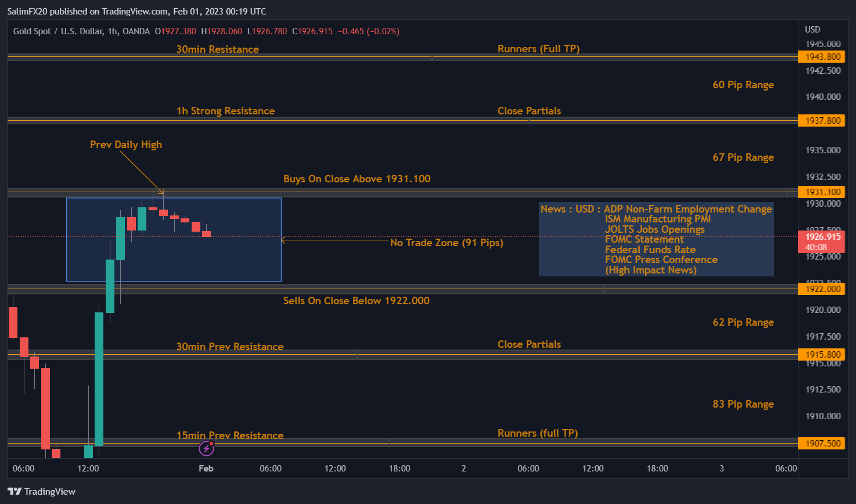Click the Prev Daily High arrow label
Screen dimensions: 856x504
[125, 145]
